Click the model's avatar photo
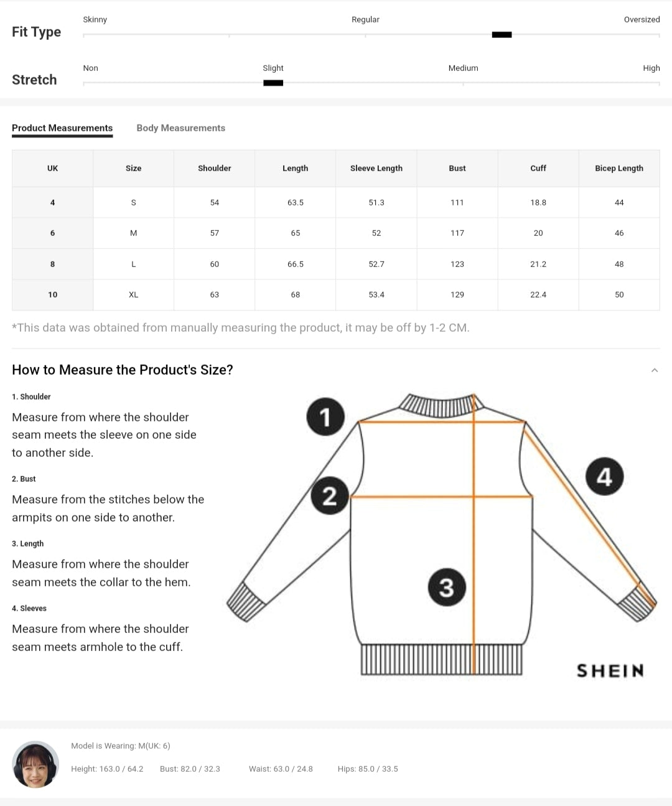Viewport: 672px width, 806px height. [x=35, y=764]
